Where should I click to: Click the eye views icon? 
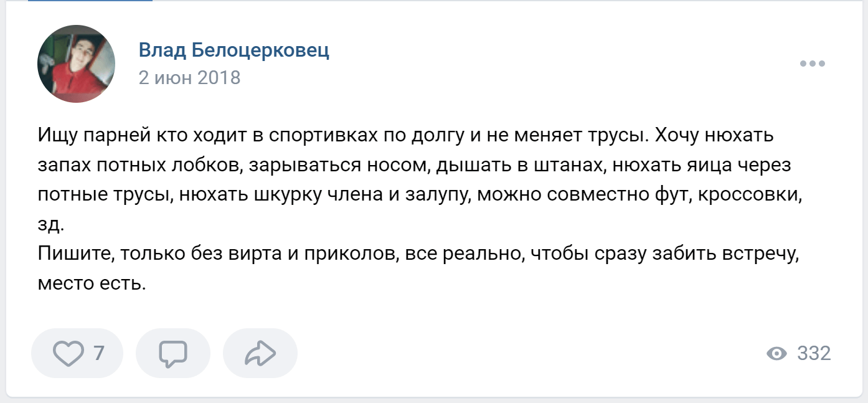(776, 354)
